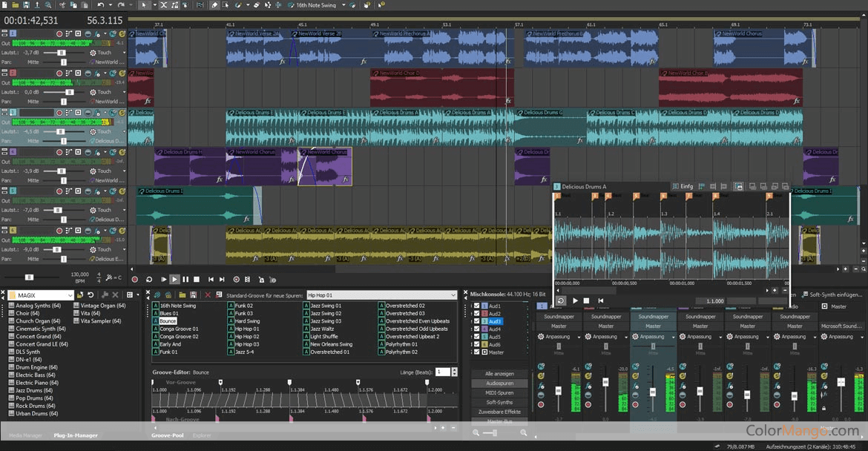Image resolution: width=868 pixels, height=451 pixels.
Task: Open track 1 Touch automation dropdown
Action: click(124, 53)
